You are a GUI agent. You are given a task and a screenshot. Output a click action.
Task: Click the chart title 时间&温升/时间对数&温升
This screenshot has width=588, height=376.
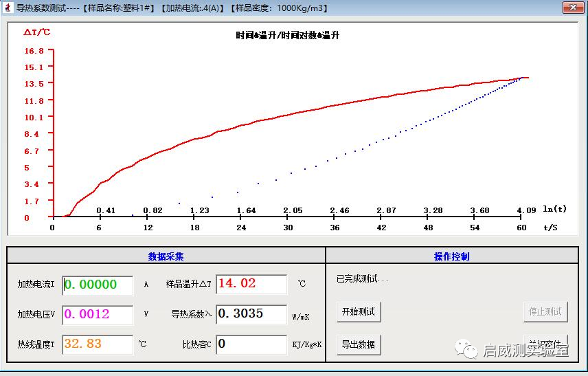coord(288,35)
